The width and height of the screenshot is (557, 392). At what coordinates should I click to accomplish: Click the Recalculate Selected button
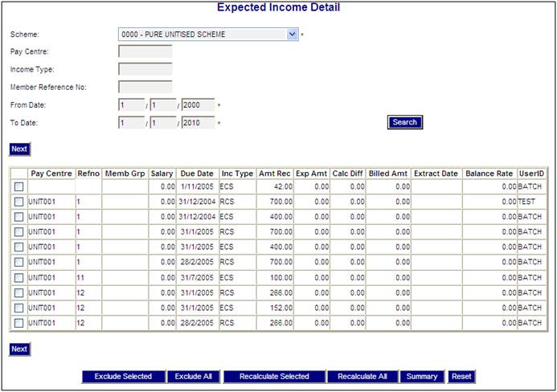273,377
